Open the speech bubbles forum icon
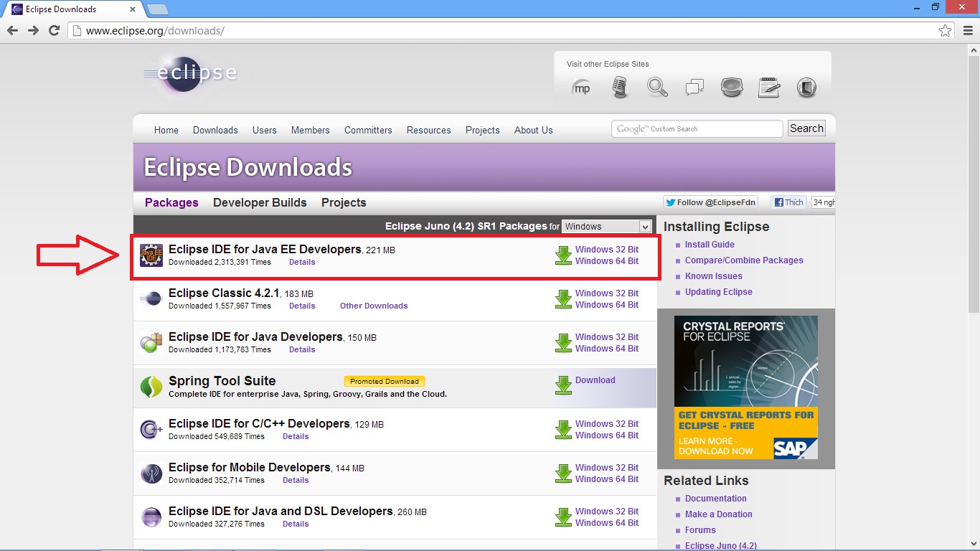Screen dimensions: 980x551 point(694,88)
